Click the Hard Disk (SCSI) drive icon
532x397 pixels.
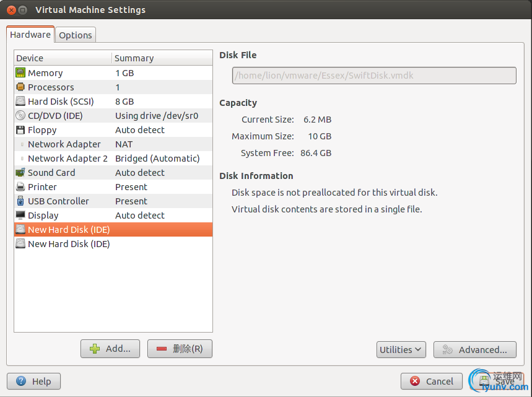click(x=20, y=102)
